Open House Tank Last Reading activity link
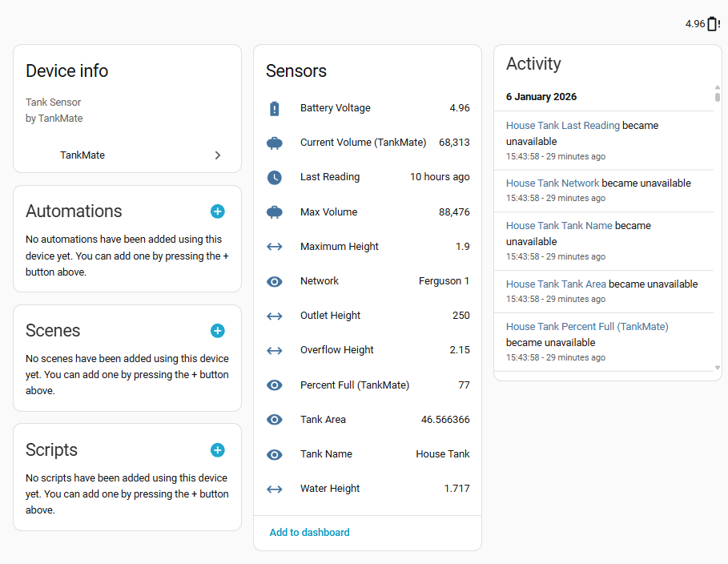This screenshot has height=564, width=728. 563,126
